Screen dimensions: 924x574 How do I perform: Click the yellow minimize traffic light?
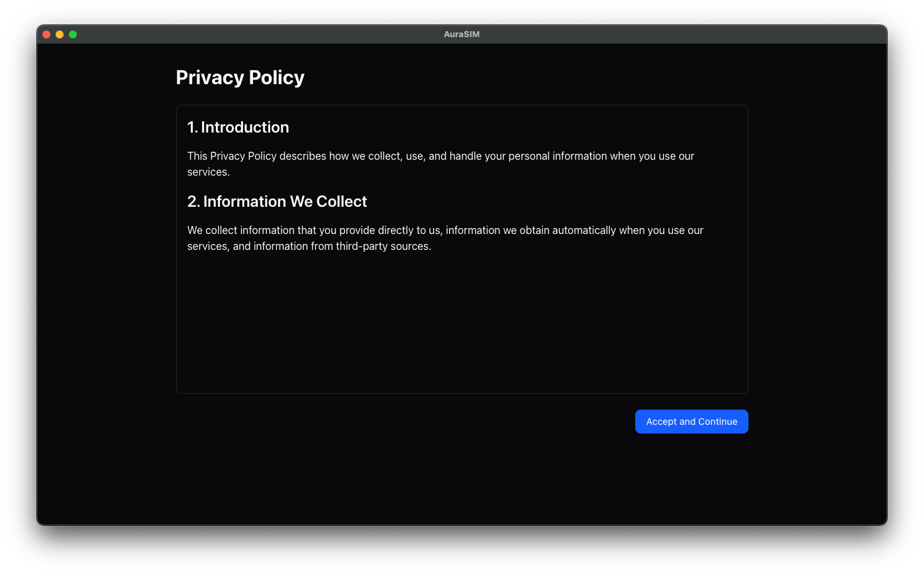(60, 34)
